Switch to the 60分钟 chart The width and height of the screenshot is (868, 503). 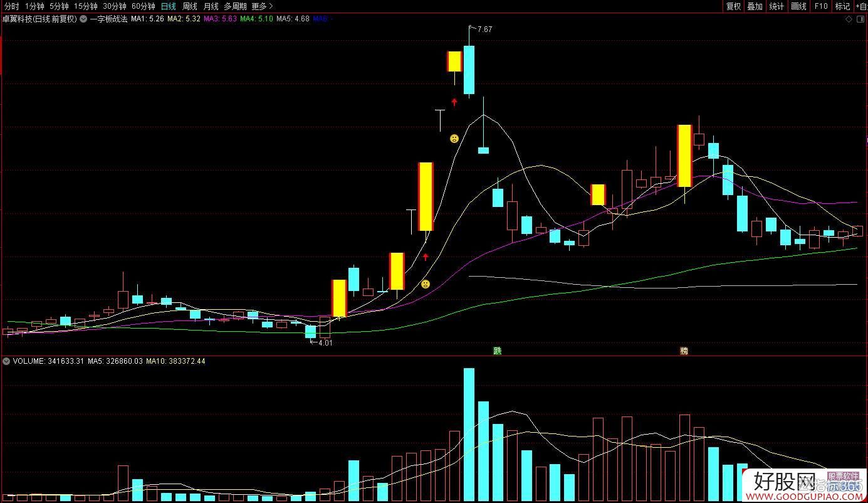click(x=144, y=6)
